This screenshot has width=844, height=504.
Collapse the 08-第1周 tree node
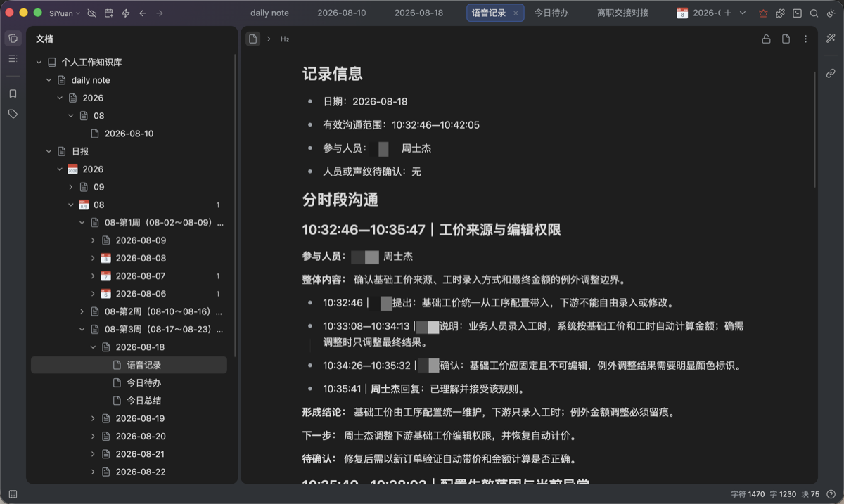(82, 223)
